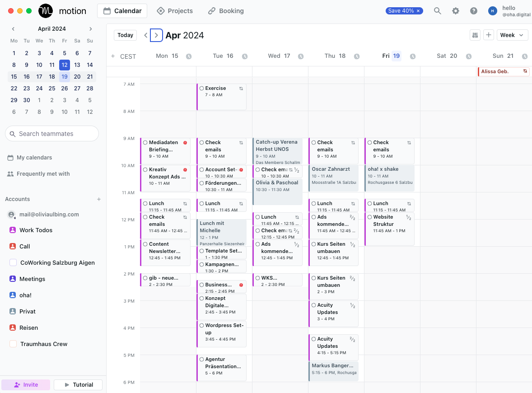Mark the Exercise task as complete
This screenshot has height=393, width=532.
tap(201, 89)
